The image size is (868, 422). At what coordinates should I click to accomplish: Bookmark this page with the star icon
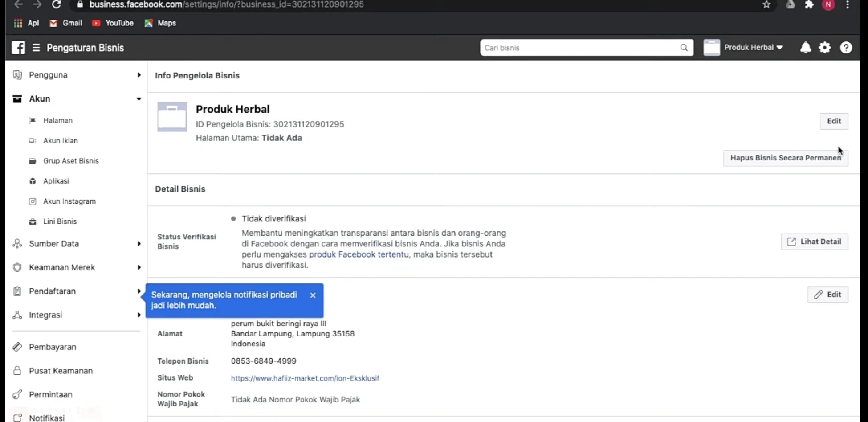(766, 4)
